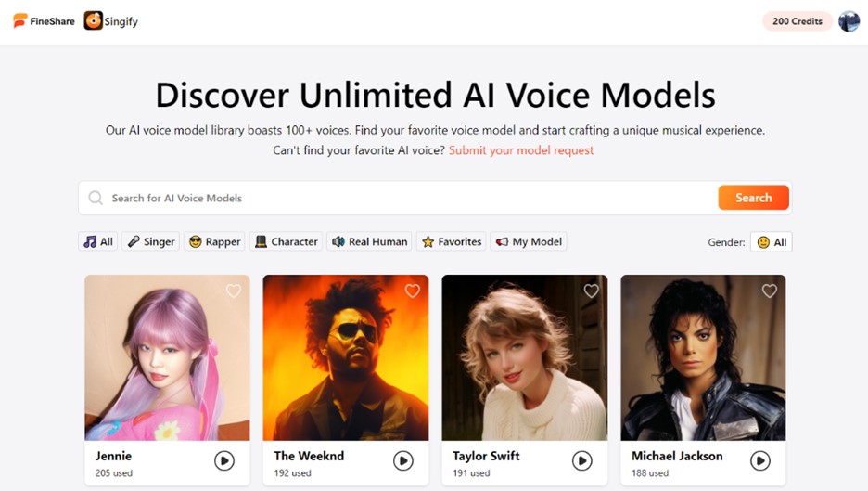Click the orange Search button

click(753, 198)
